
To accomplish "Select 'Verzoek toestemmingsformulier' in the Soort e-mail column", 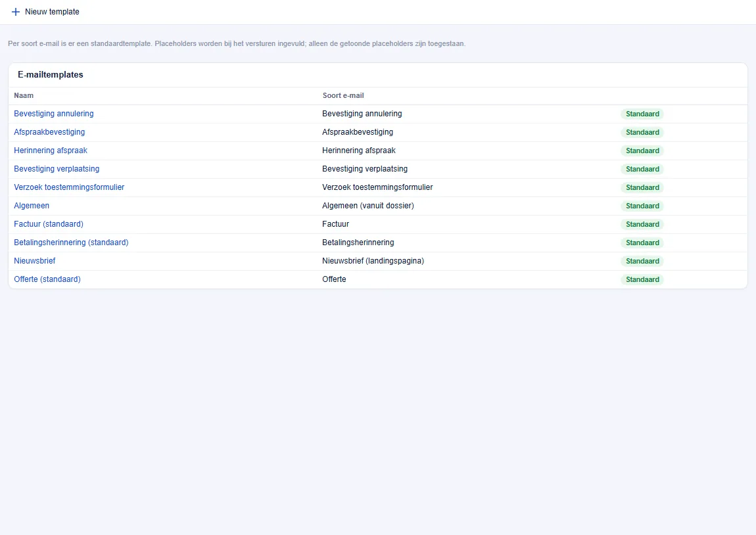I will click(377, 187).
